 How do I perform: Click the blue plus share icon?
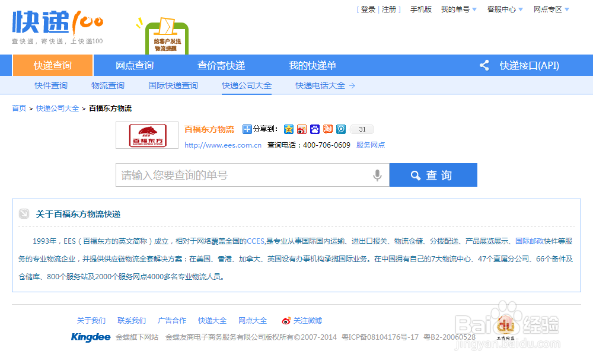pos(247,129)
